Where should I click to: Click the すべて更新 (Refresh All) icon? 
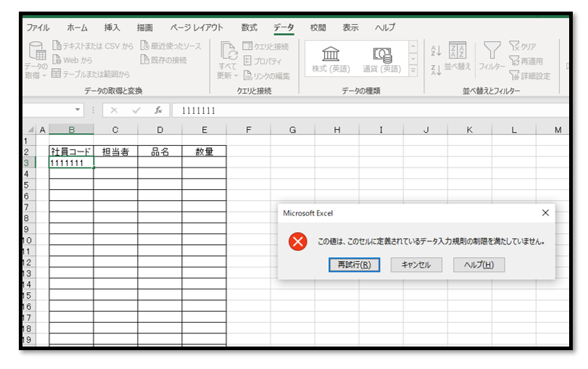(x=228, y=53)
